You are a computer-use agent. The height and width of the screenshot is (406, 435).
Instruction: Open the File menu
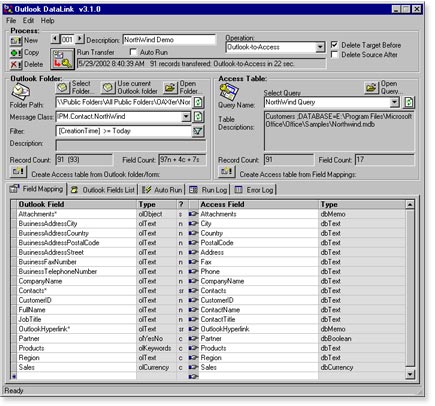coord(11,21)
